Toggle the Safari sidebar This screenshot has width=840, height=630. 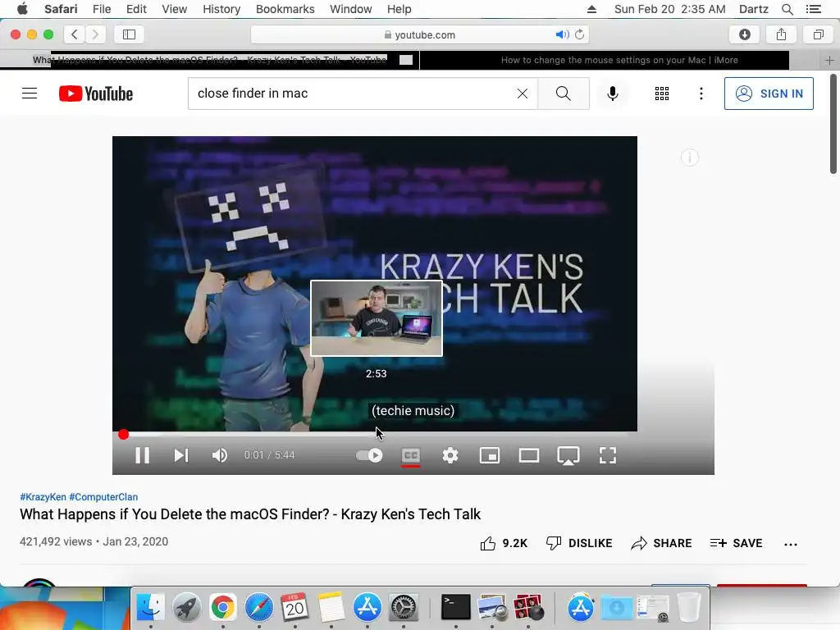tap(129, 34)
